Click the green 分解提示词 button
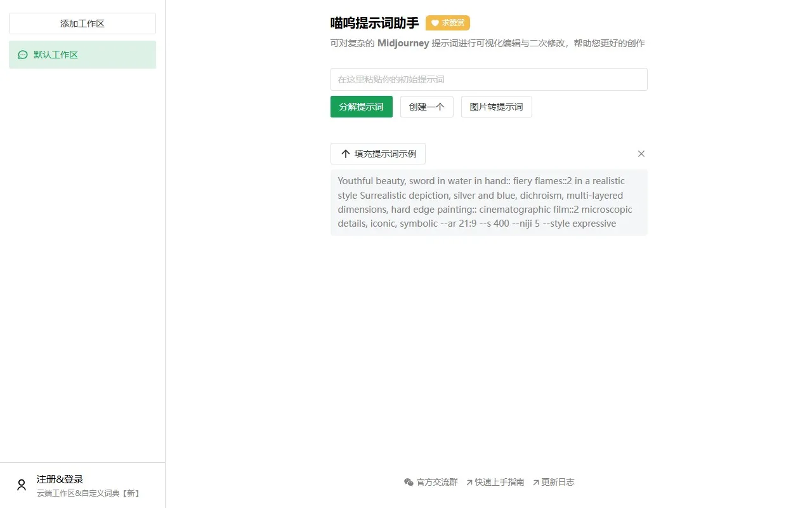812x508 pixels. (x=361, y=107)
